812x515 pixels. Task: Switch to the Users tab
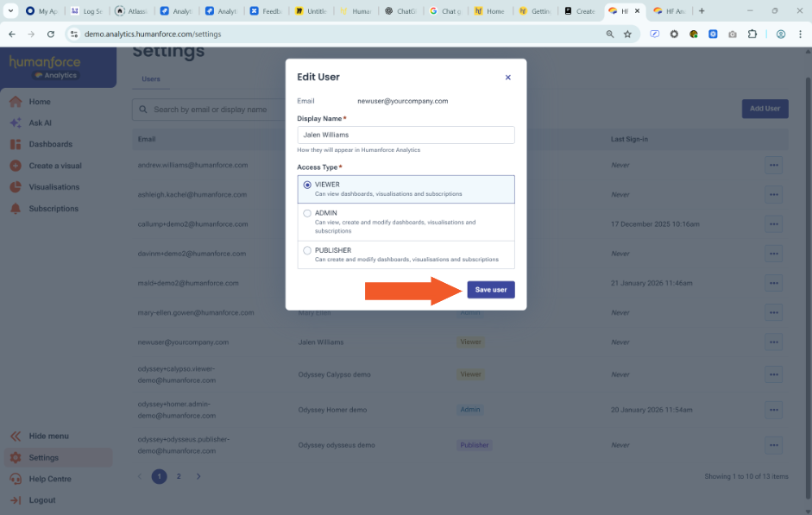coord(151,79)
